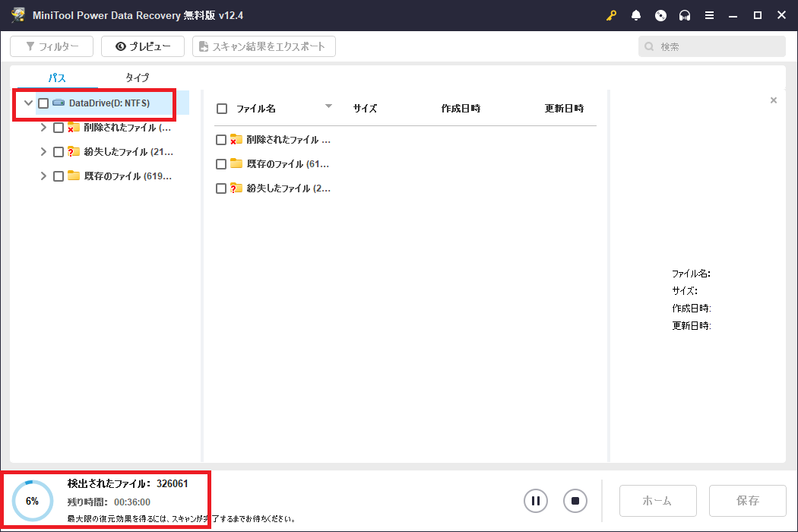
Task: Click the ホーム button
Action: point(657,500)
